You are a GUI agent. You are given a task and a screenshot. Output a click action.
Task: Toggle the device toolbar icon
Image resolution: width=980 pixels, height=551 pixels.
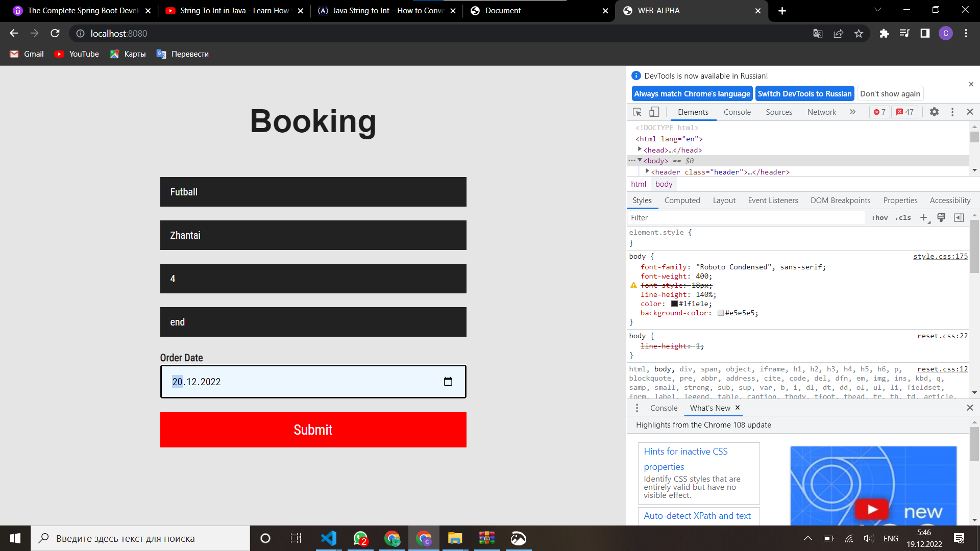pos(654,112)
